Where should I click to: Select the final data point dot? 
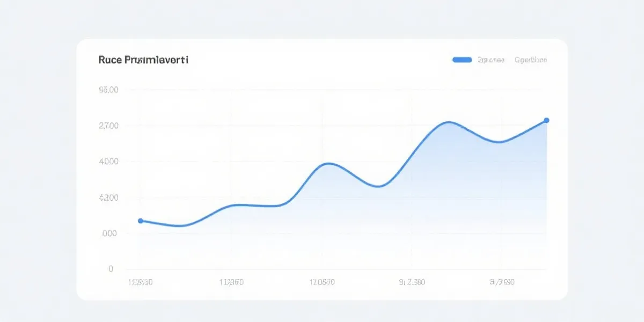(x=546, y=120)
